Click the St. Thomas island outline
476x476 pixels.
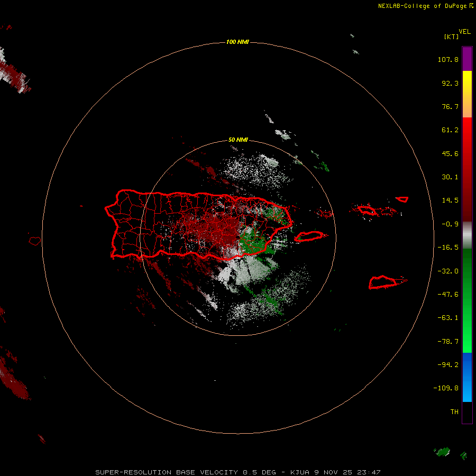[x=367, y=210]
